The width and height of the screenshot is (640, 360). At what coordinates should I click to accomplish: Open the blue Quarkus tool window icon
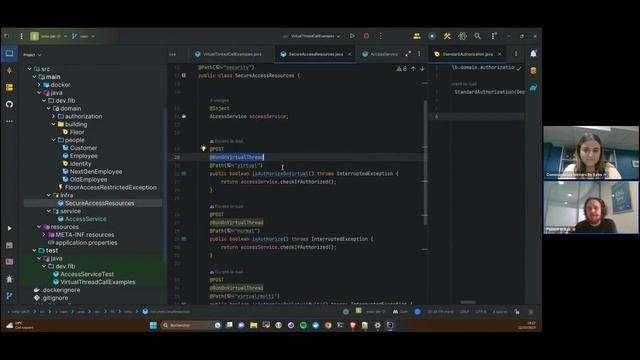533,87
